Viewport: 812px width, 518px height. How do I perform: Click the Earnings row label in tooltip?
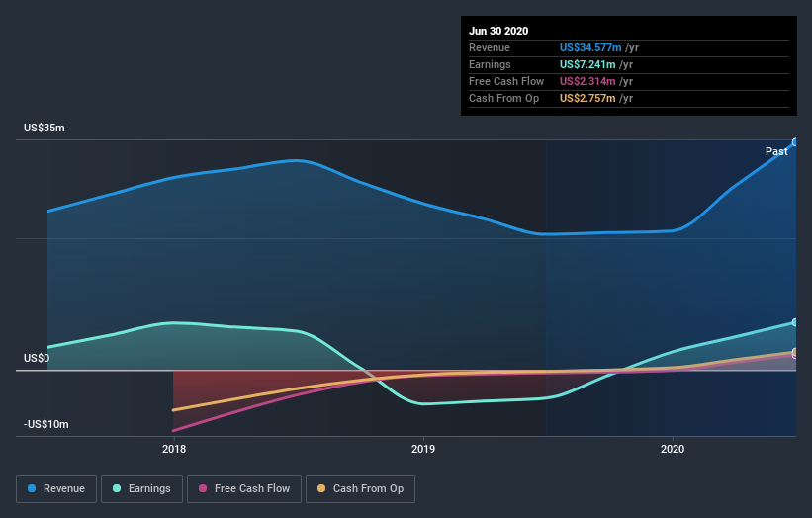coord(490,64)
